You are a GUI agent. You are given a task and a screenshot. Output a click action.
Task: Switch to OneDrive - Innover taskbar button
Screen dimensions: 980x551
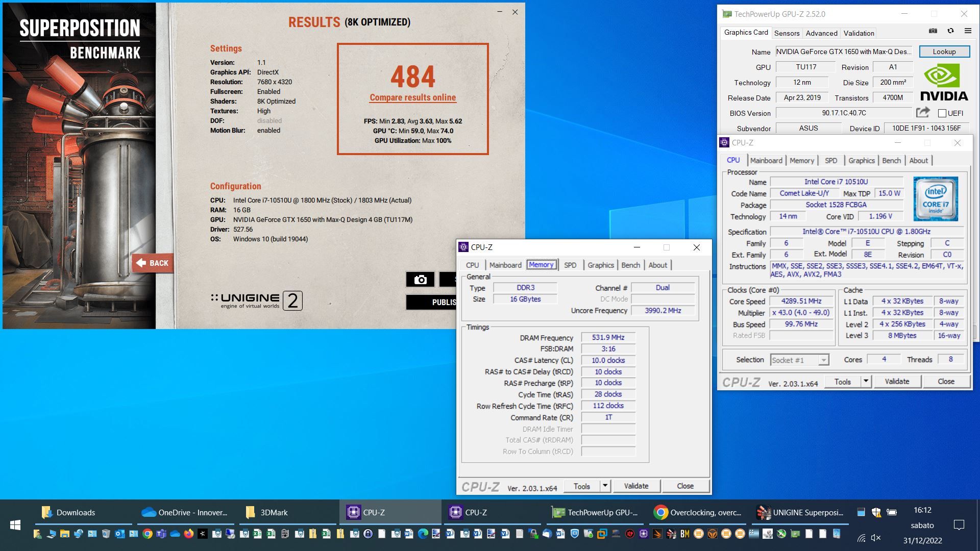click(185, 512)
